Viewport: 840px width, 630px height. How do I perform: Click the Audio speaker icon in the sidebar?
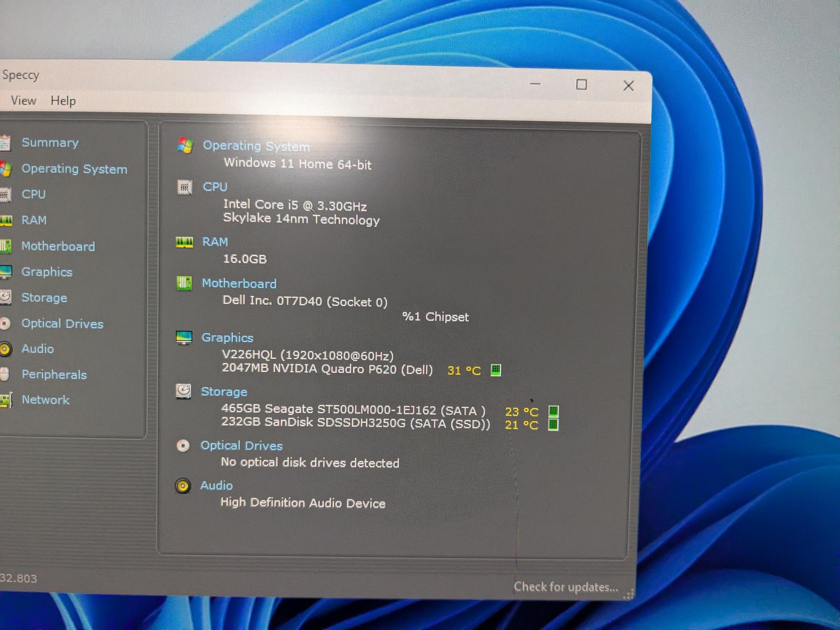5,349
